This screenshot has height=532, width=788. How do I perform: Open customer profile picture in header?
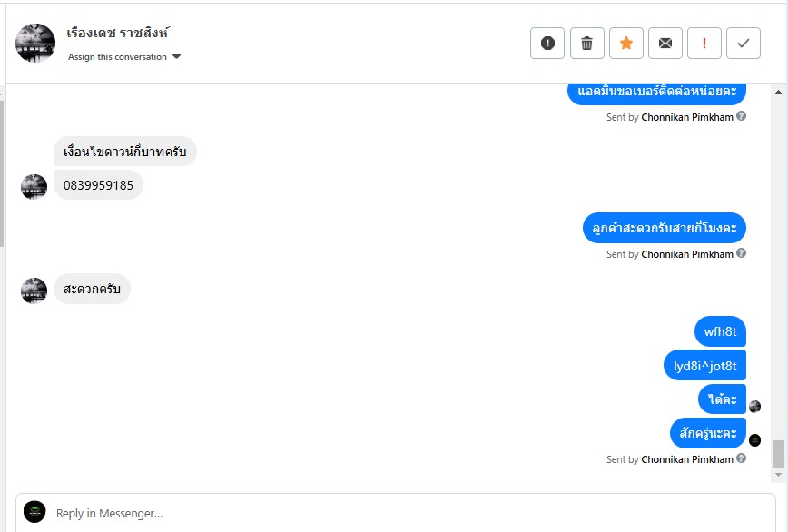35,43
